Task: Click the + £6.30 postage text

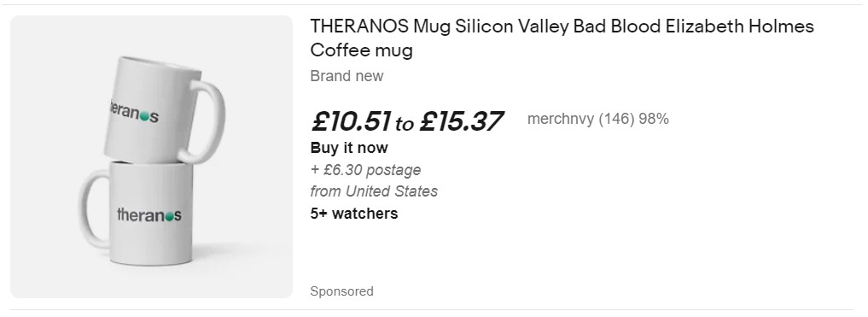Action: pyautogui.click(x=365, y=169)
